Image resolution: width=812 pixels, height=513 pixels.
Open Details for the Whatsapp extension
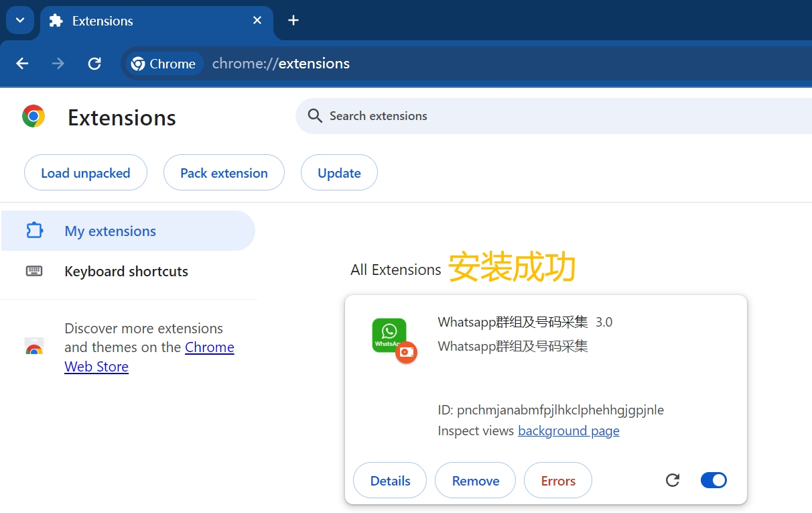(390, 481)
